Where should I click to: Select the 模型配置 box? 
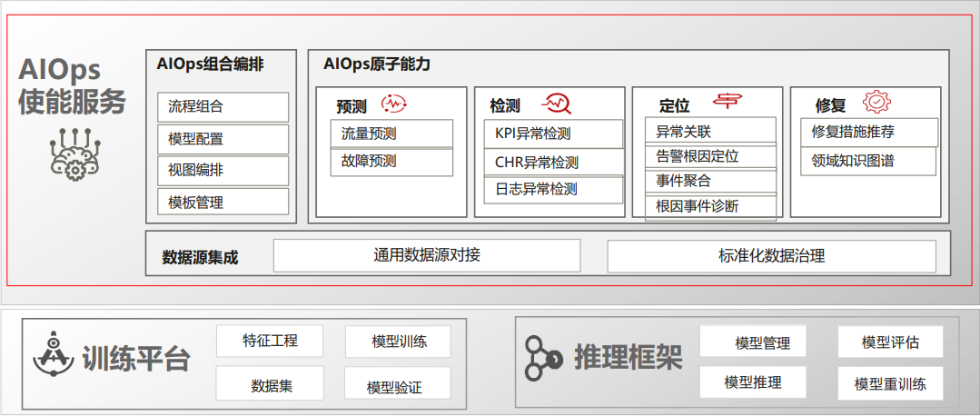pyautogui.click(x=223, y=139)
